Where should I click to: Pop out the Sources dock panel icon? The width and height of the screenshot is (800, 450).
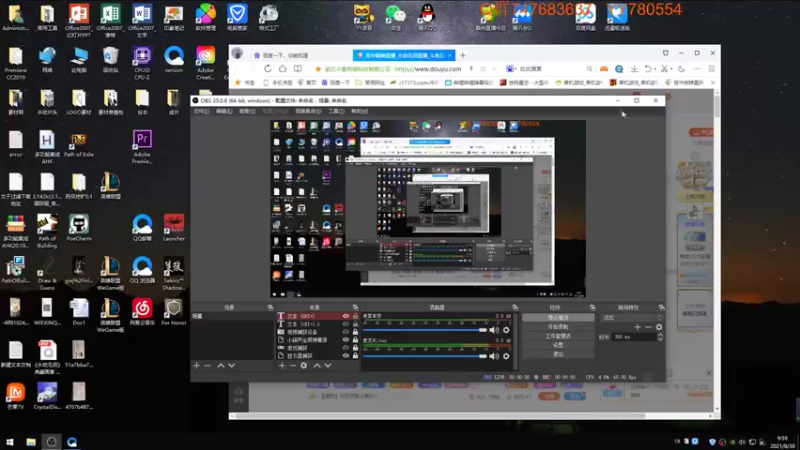point(355,308)
